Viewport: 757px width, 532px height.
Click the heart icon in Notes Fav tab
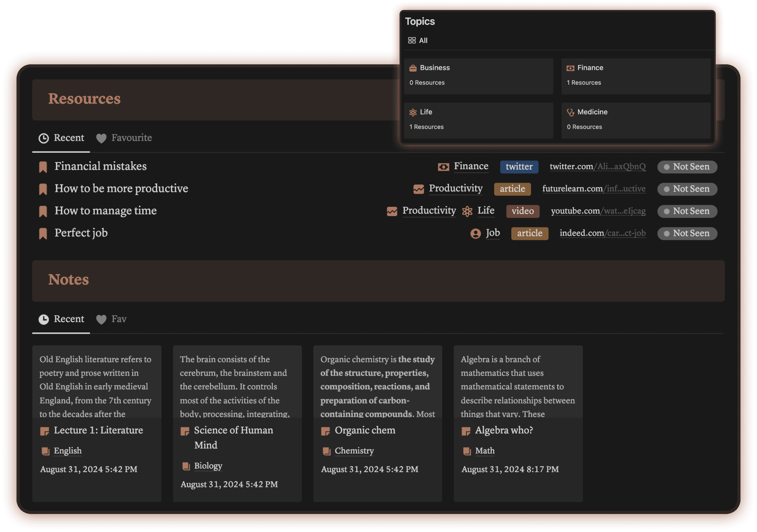coord(101,320)
